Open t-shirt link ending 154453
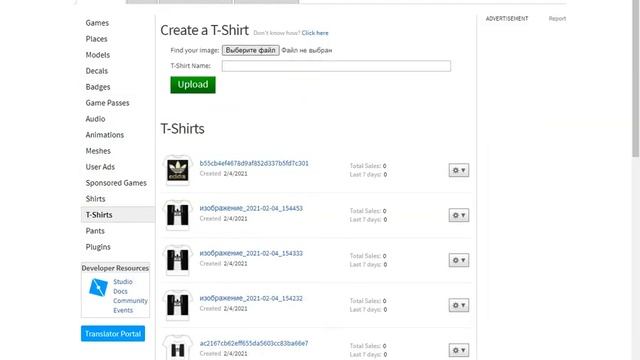This screenshot has height=360, width=640. coord(251,208)
